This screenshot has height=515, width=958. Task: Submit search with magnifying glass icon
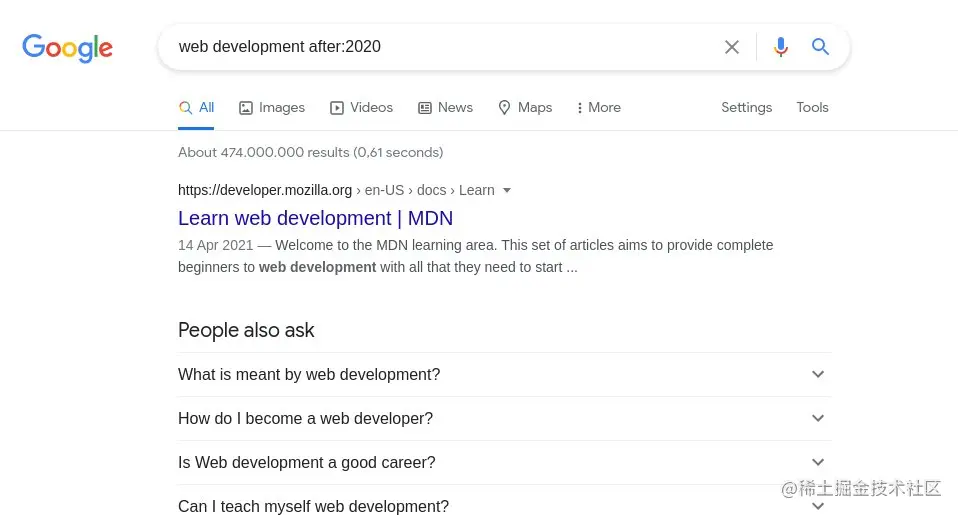pos(820,46)
